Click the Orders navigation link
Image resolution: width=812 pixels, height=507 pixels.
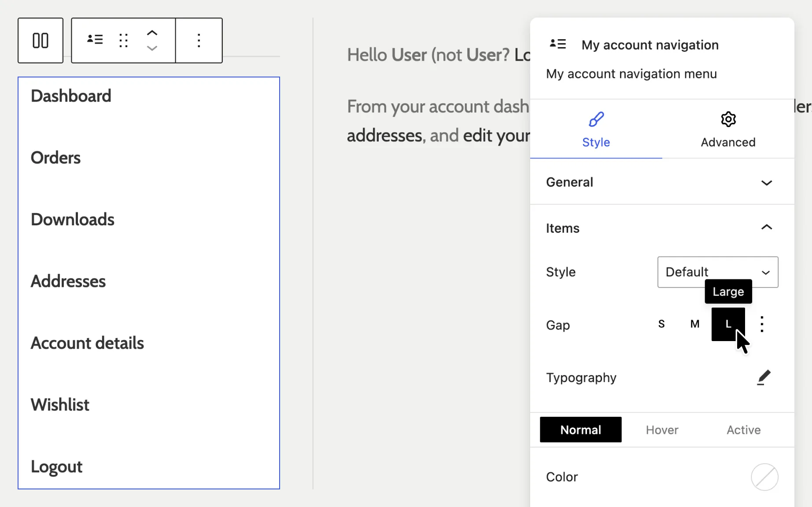pyautogui.click(x=55, y=158)
